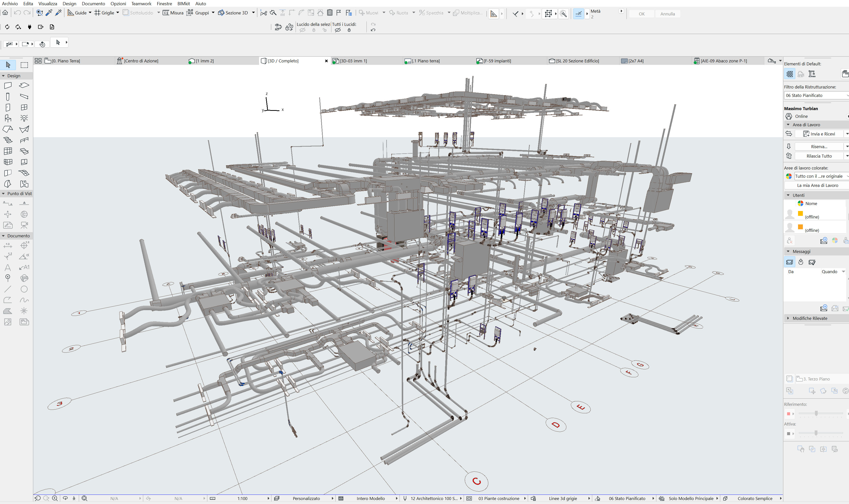Click the Rilascia Tutto button
849x504 pixels.
tap(819, 156)
